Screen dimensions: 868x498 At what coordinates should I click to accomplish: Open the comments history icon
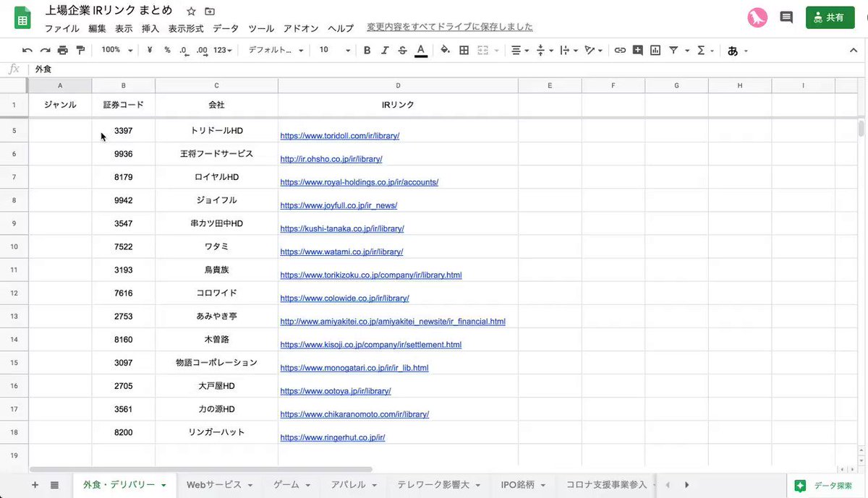pyautogui.click(x=786, y=17)
